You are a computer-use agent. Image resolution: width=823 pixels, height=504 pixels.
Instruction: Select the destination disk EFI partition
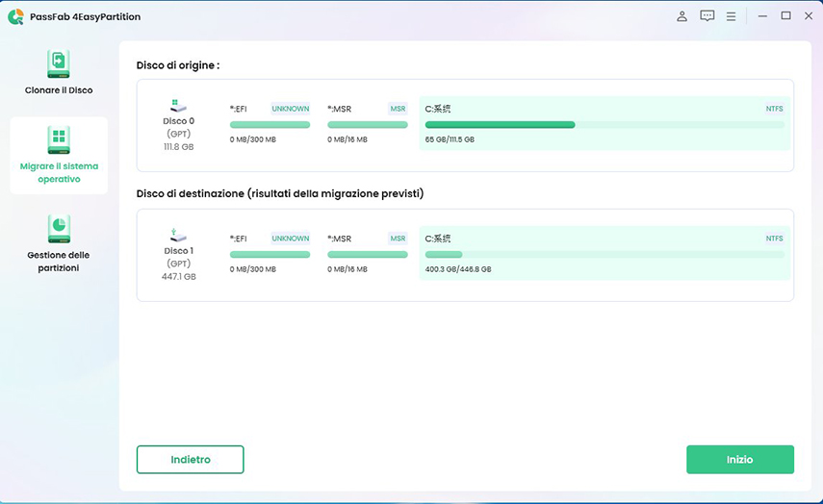[x=270, y=253]
